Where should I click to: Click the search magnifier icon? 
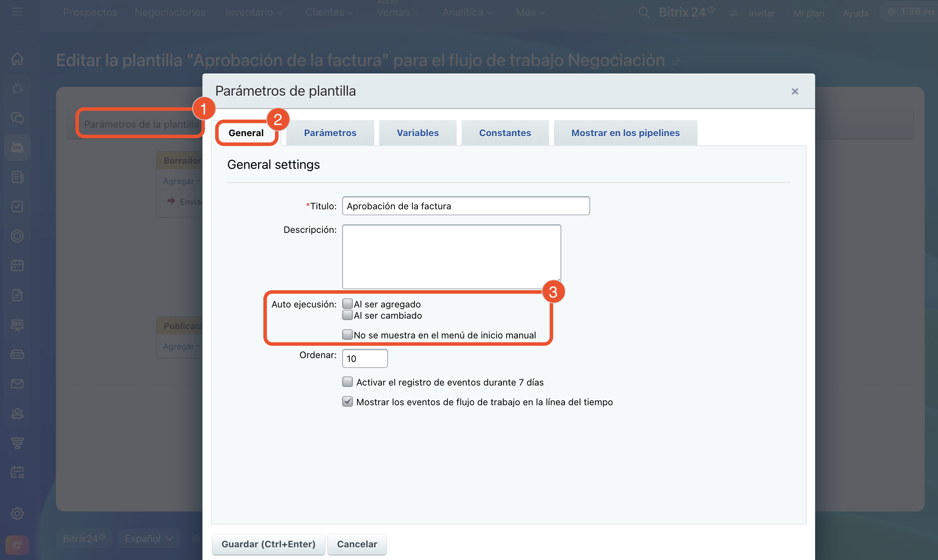point(643,13)
